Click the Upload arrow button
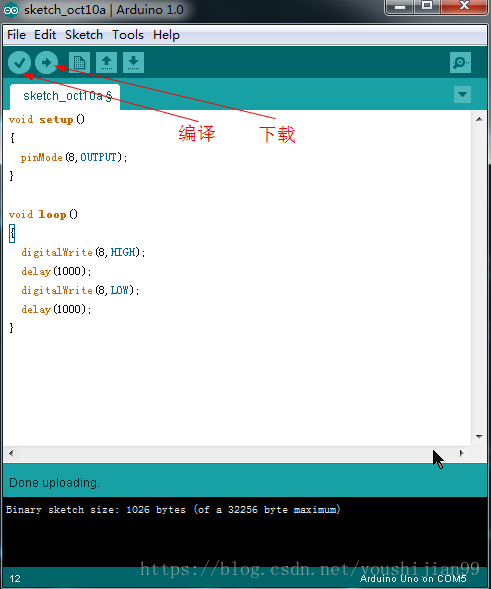The height and width of the screenshot is (589, 491). coord(47,62)
